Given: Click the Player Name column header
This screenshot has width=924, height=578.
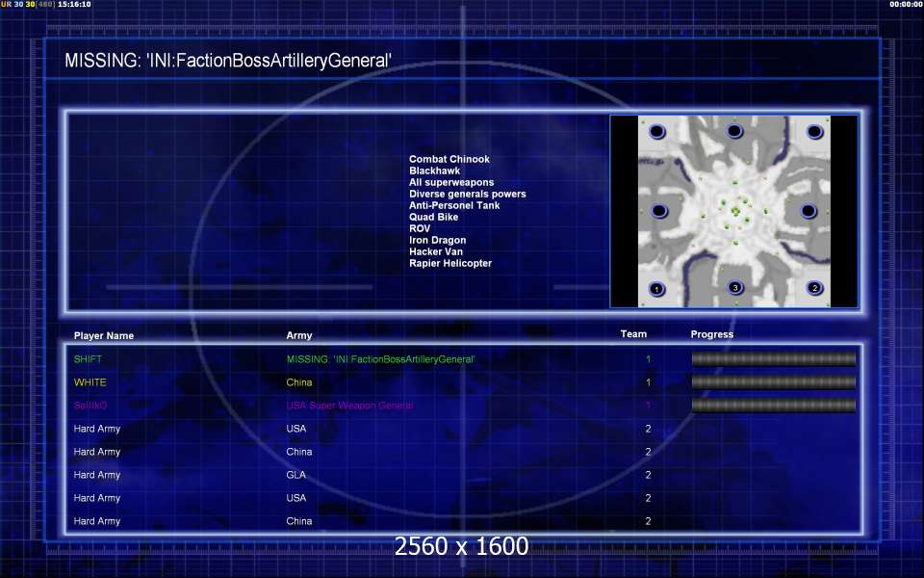Looking at the screenshot, I should (x=104, y=335).
